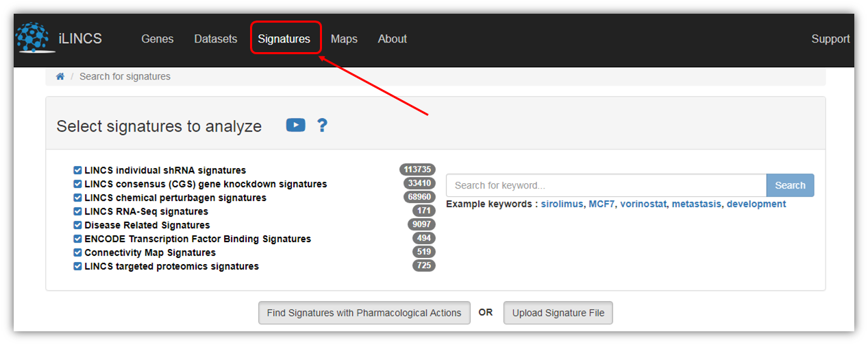Click Find Signatures with Pharmacological Actions
Screen dimensions: 868x345
coord(364,313)
